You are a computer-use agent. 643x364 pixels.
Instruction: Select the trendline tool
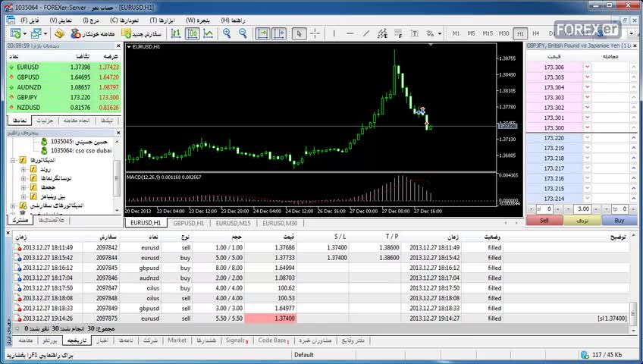pyautogui.click(x=365, y=33)
